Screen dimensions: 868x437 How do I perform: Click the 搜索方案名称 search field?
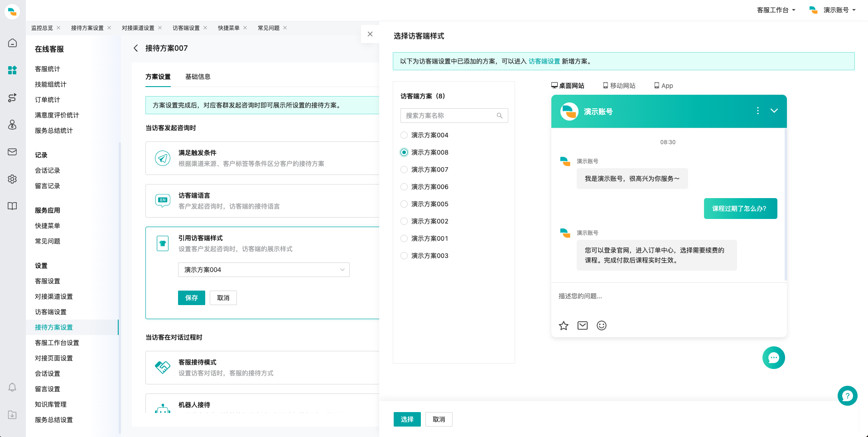[x=454, y=116]
